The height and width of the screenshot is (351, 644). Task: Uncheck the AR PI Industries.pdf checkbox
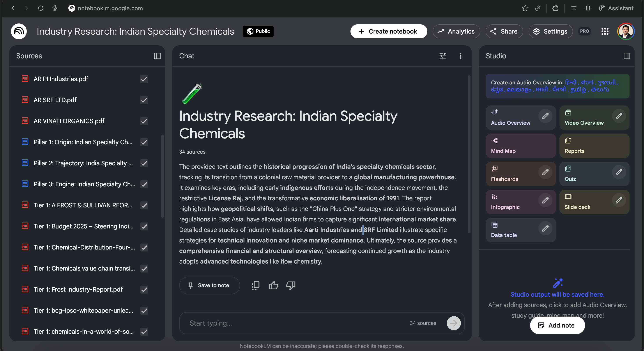tap(144, 79)
